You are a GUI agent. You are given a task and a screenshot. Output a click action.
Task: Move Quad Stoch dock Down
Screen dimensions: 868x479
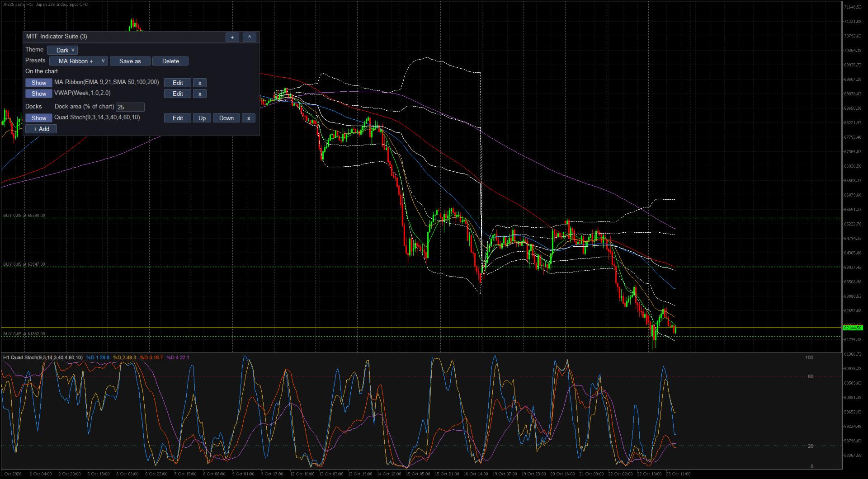point(226,118)
